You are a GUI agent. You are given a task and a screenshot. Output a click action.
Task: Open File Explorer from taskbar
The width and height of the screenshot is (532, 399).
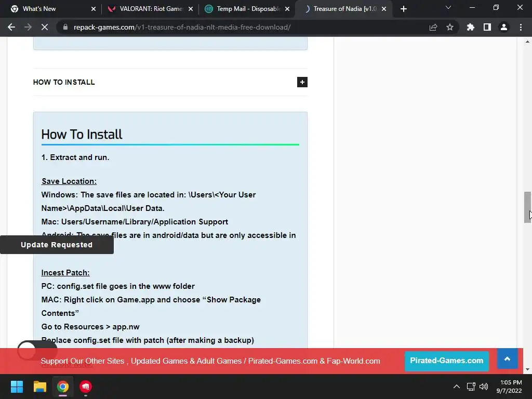click(x=39, y=387)
